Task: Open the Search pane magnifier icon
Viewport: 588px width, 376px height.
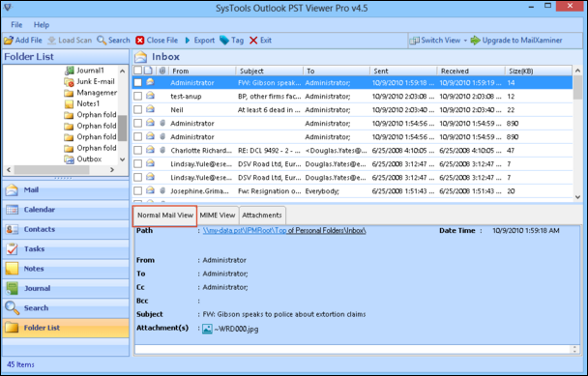Action: [x=12, y=307]
